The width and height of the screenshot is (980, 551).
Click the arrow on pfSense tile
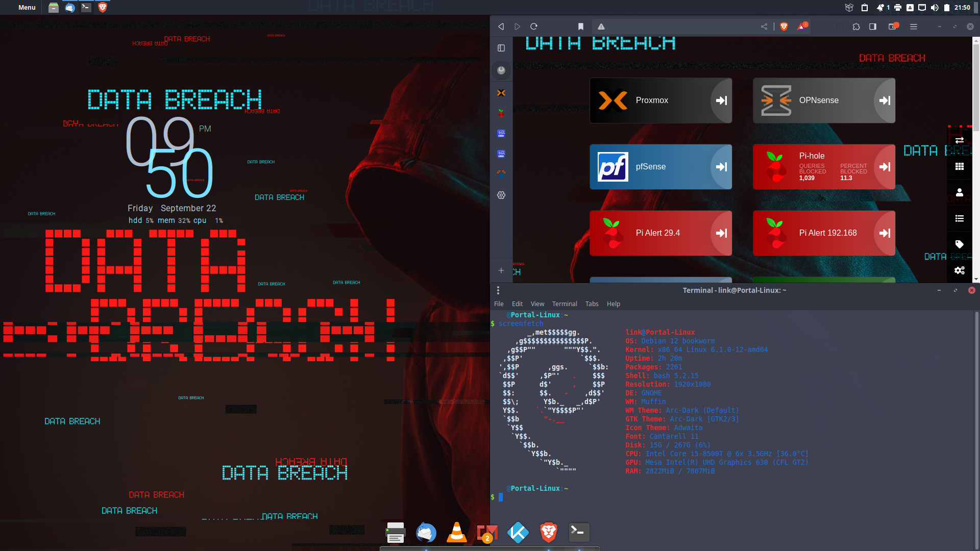[x=721, y=167]
